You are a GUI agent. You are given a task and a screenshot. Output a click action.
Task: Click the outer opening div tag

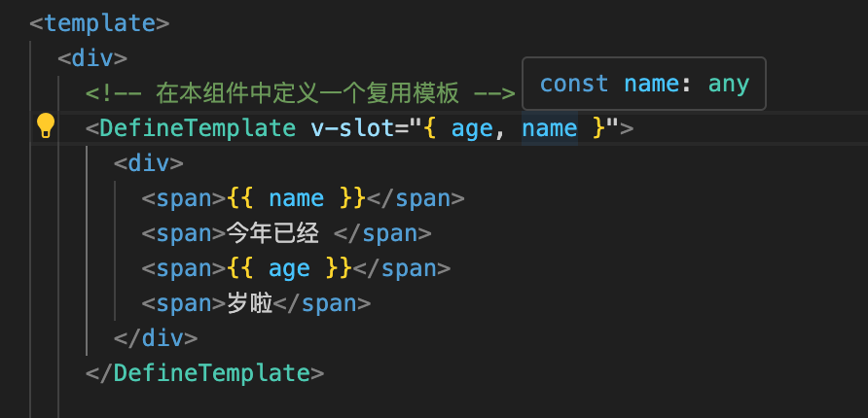[x=92, y=58]
